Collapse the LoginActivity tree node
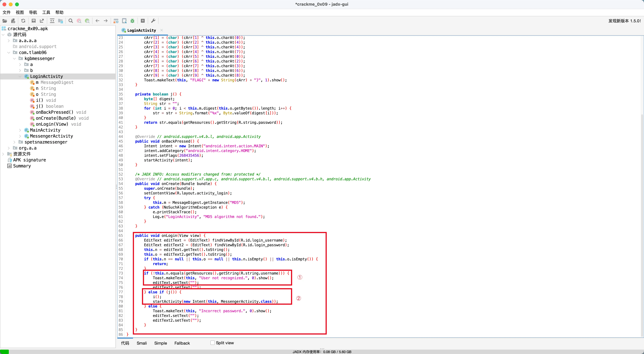 pyautogui.click(x=20, y=76)
